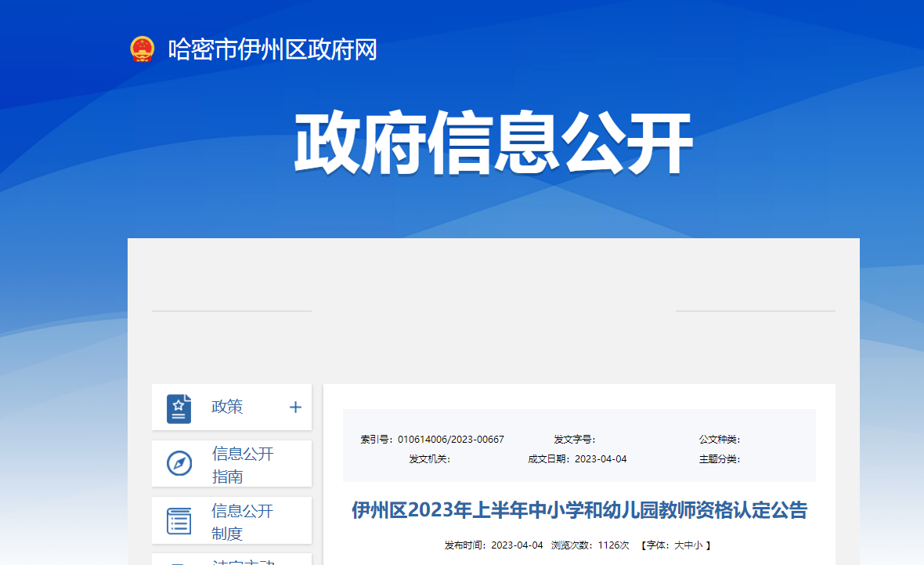Open the partially visible 法定主动 sidebar item
This screenshot has height=565, width=924.
[x=243, y=561]
